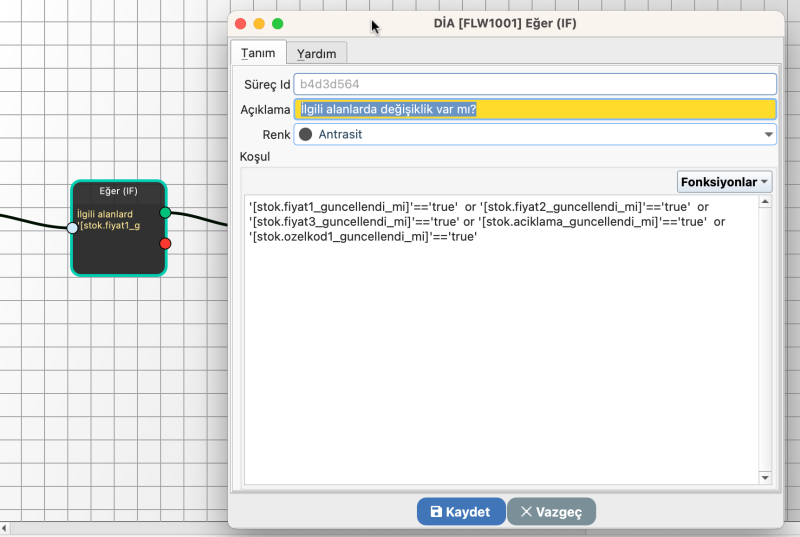Expand the Fonksiyonlar dropdown menu

pos(725,181)
